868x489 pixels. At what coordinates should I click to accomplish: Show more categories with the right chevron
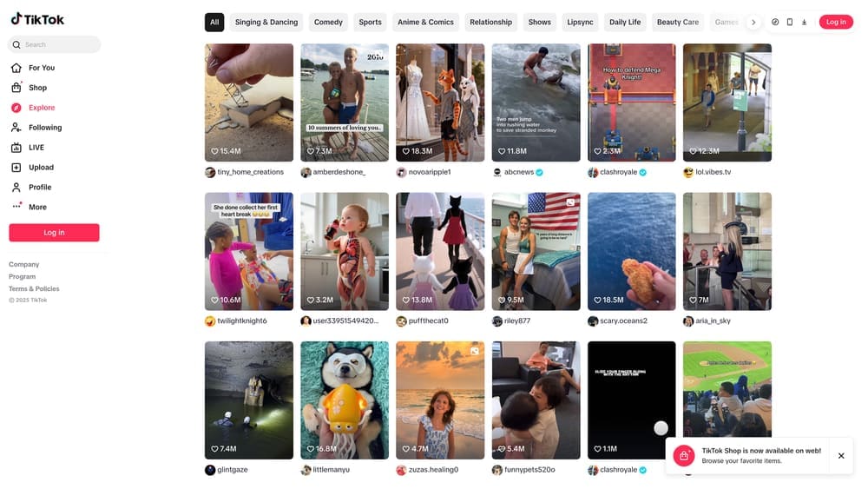[753, 23]
